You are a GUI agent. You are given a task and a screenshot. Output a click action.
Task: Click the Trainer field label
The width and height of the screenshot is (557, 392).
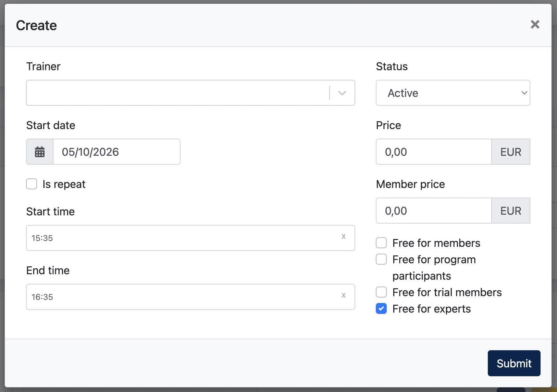43,66
